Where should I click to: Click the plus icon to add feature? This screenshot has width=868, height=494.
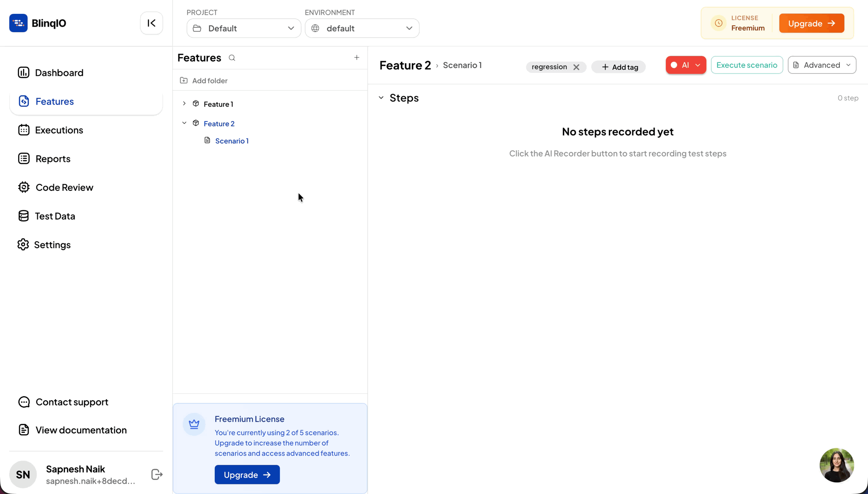click(357, 57)
